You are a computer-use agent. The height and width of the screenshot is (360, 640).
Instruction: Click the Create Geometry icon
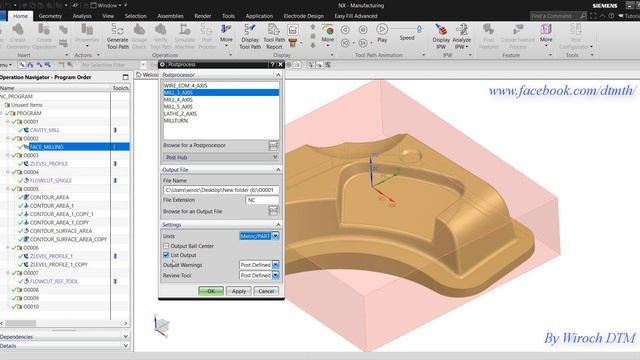[18, 36]
